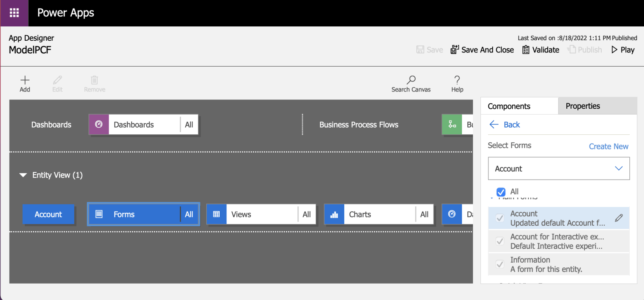644x300 pixels.
Task: Select Account for Interactive experience row
Action: (559, 241)
